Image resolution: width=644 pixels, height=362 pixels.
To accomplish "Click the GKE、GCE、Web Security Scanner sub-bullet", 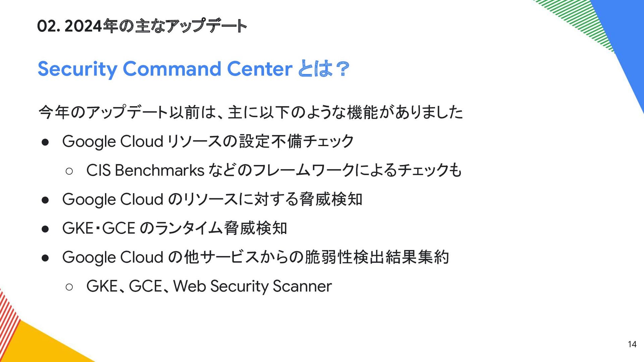I will (x=209, y=286).
